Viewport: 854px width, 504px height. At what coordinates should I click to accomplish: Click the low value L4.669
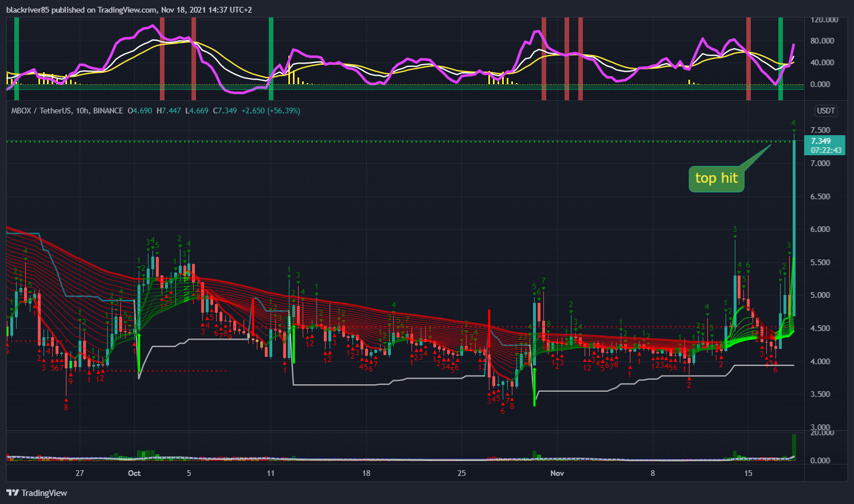(197, 111)
